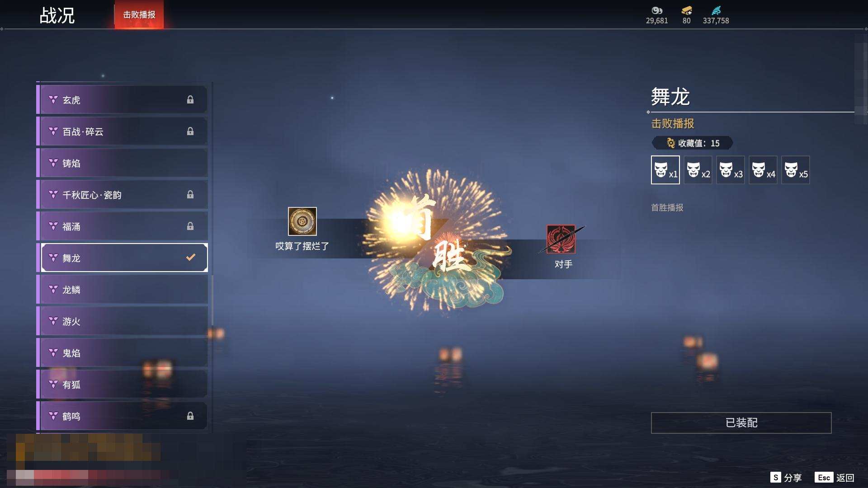Viewport: 868px width, 488px height.
Task: Select 铸焰 from the broadcast list
Action: click(122, 163)
